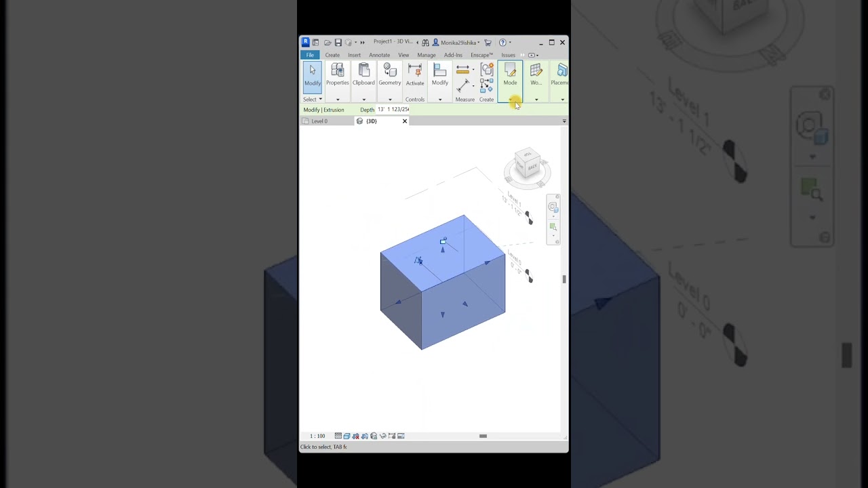Switch to the Manage ribbon tab

pyautogui.click(x=427, y=55)
